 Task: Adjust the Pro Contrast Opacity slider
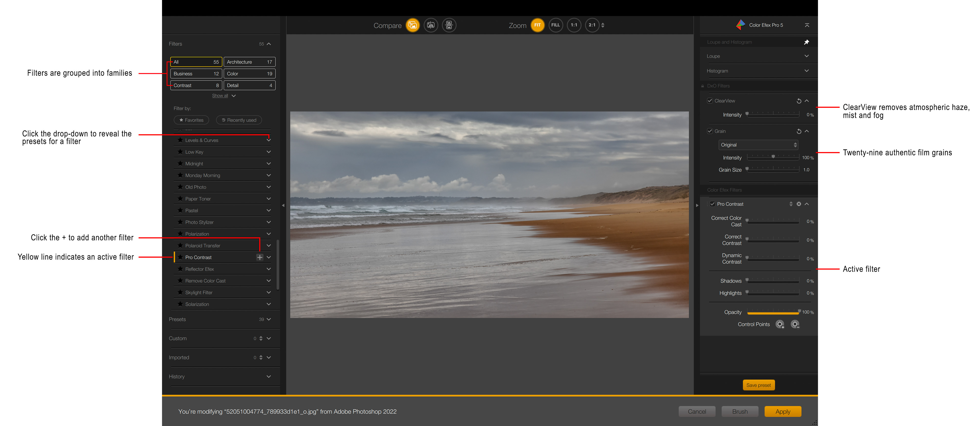coord(773,313)
